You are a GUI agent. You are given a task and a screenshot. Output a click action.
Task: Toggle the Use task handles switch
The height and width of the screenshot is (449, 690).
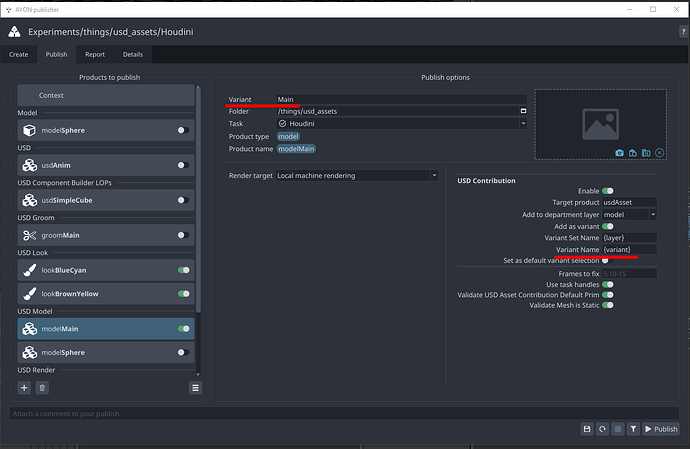click(x=608, y=284)
